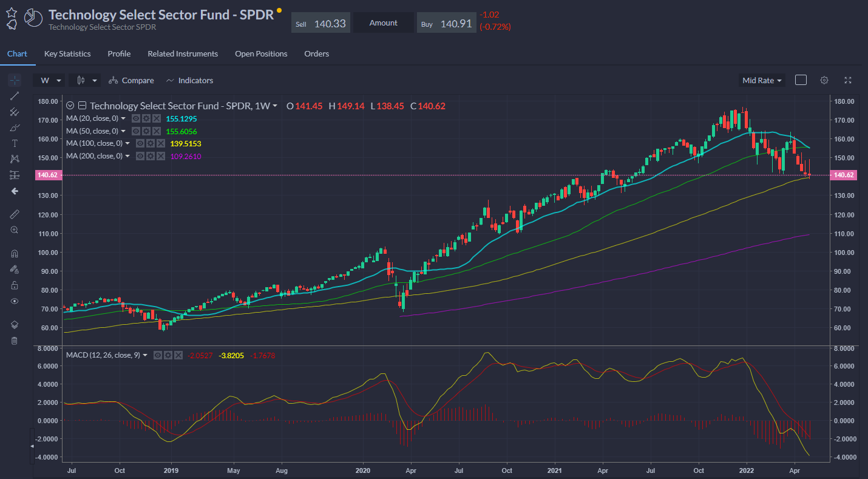Hide the MA 20 indicator
The height and width of the screenshot is (479, 868).
(137, 119)
